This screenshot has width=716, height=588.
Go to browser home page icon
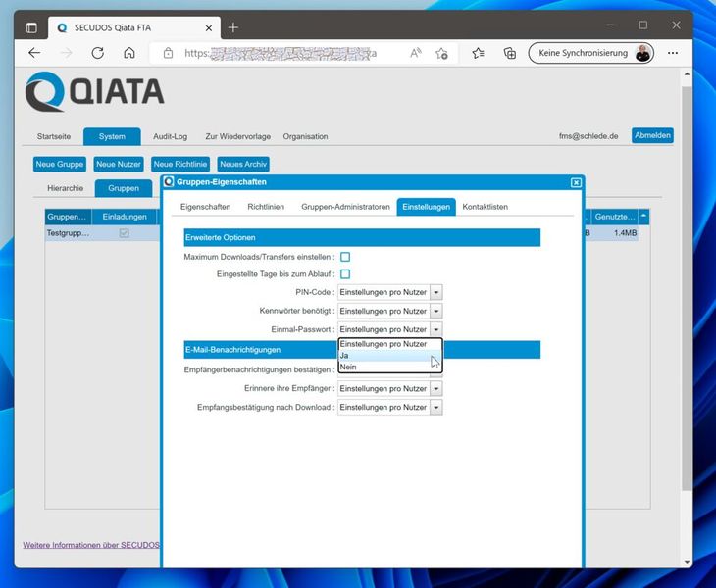pos(129,53)
